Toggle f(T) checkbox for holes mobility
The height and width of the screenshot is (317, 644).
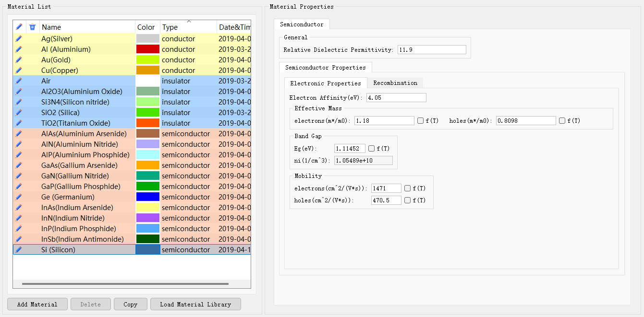coord(407,200)
